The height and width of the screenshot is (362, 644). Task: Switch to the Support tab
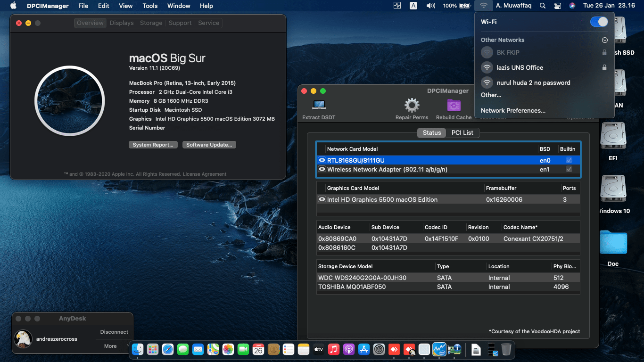click(x=180, y=23)
